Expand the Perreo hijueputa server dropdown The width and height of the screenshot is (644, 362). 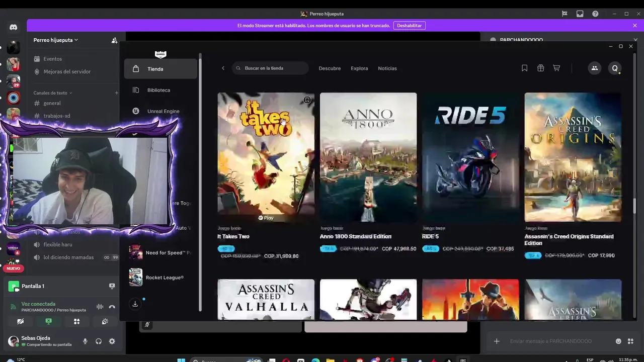(x=56, y=40)
